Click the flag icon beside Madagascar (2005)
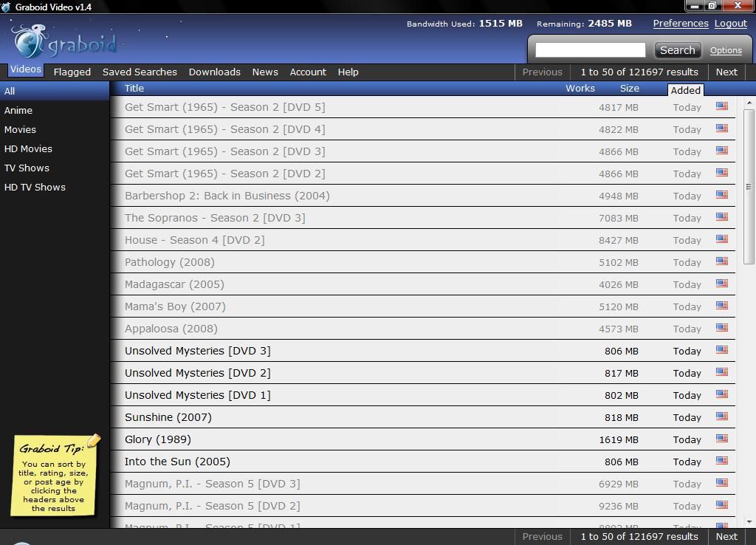The image size is (756, 545). coord(722,284)
